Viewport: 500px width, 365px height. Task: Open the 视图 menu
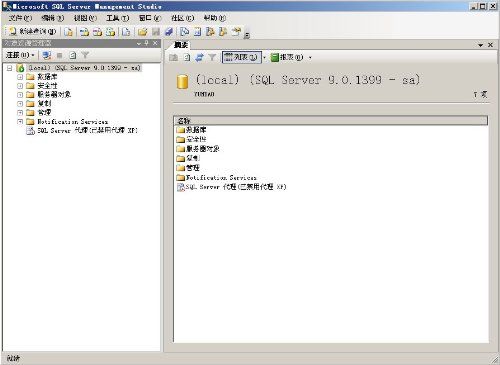85,18
